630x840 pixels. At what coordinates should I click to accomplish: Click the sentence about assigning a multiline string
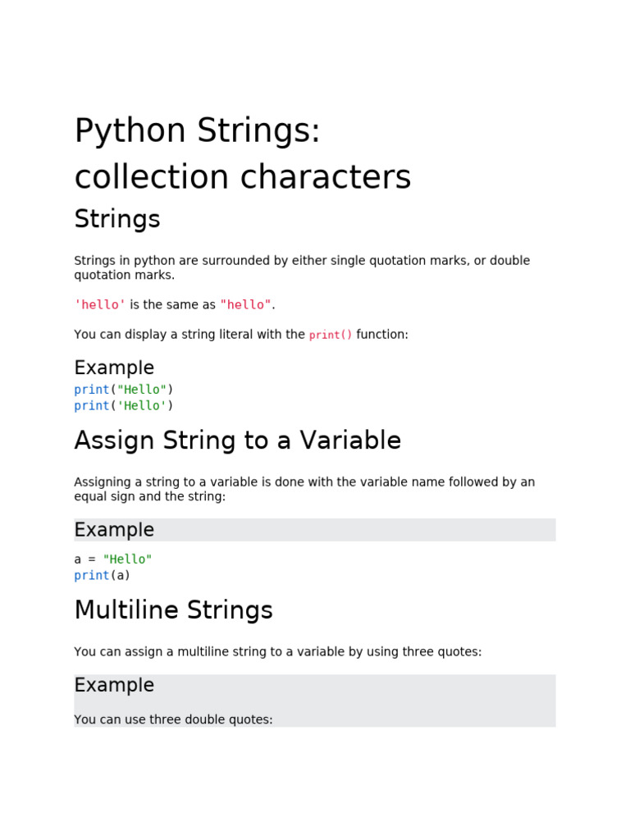point(277,652)
